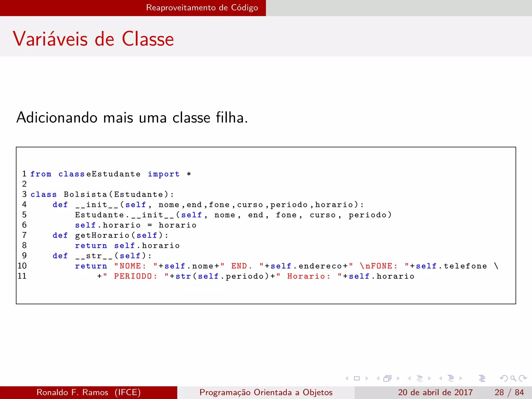Screen dimensions: 532x399
Task: Go to previous section using its left arrow
Action: coord(441,378)
